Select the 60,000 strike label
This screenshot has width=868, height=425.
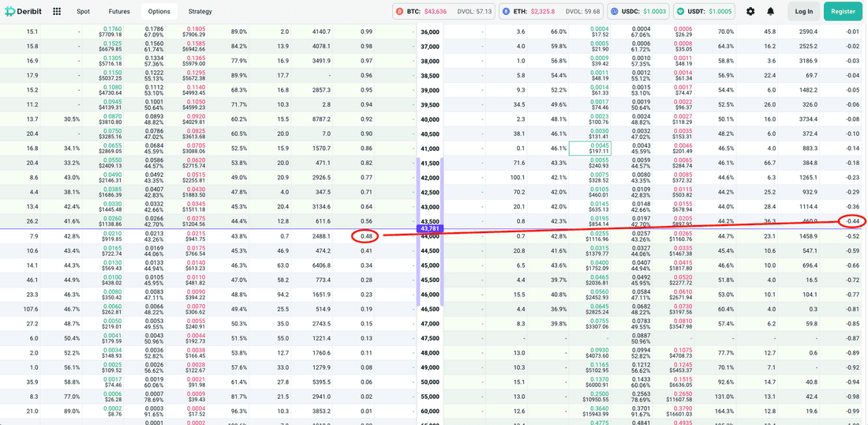click(430, 411)
